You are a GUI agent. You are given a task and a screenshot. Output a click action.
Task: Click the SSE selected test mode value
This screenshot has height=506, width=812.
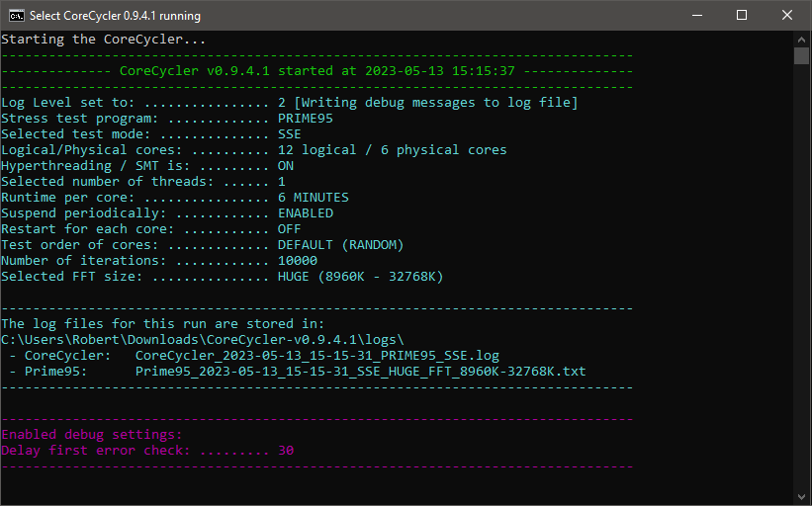tap(289, 134)
